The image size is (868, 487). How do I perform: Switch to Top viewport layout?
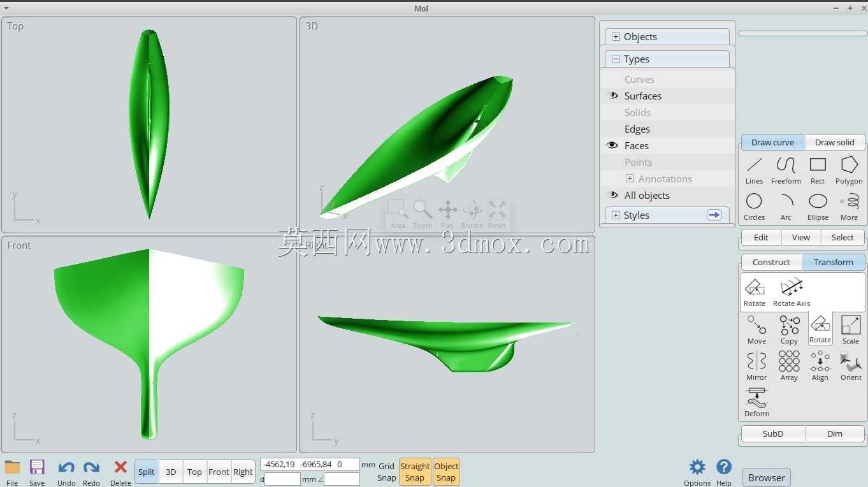[194, 472]
